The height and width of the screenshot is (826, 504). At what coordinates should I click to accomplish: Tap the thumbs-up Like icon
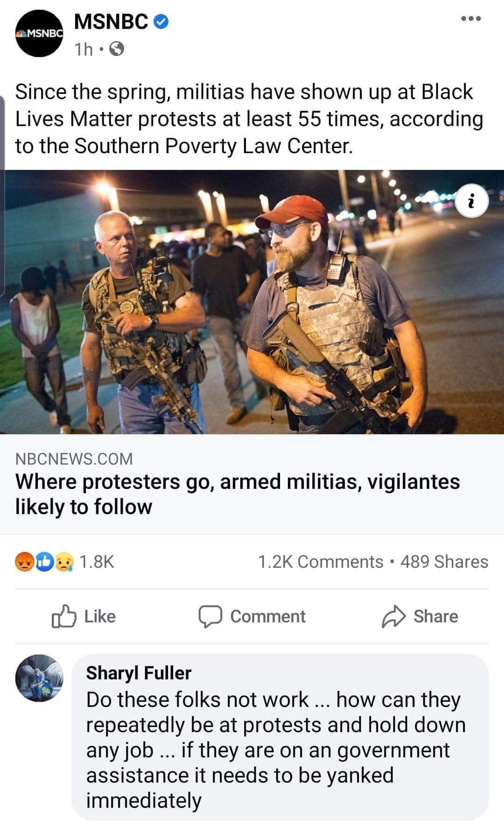pos(63,616)
